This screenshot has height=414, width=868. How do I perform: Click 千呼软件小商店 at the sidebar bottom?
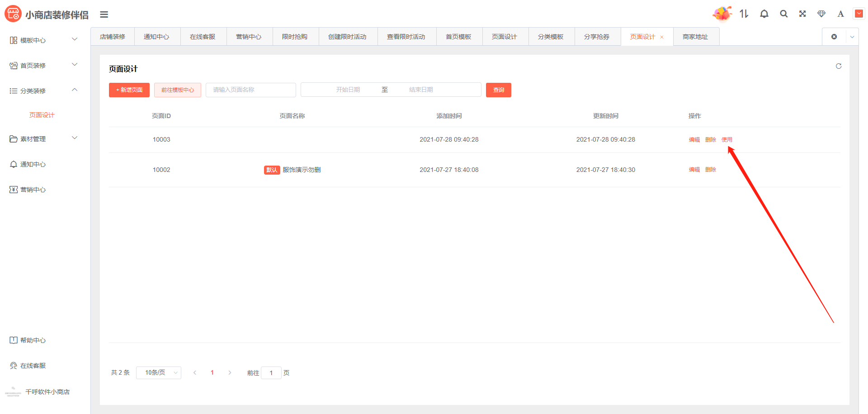tap(47, 392)
